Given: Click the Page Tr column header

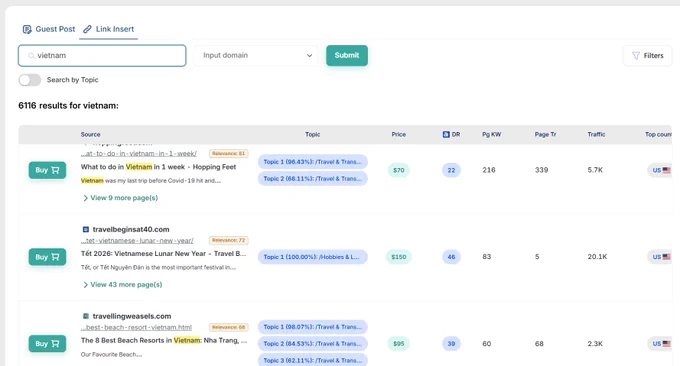Looking at the screenshot, I should click(x=545, y=134).
